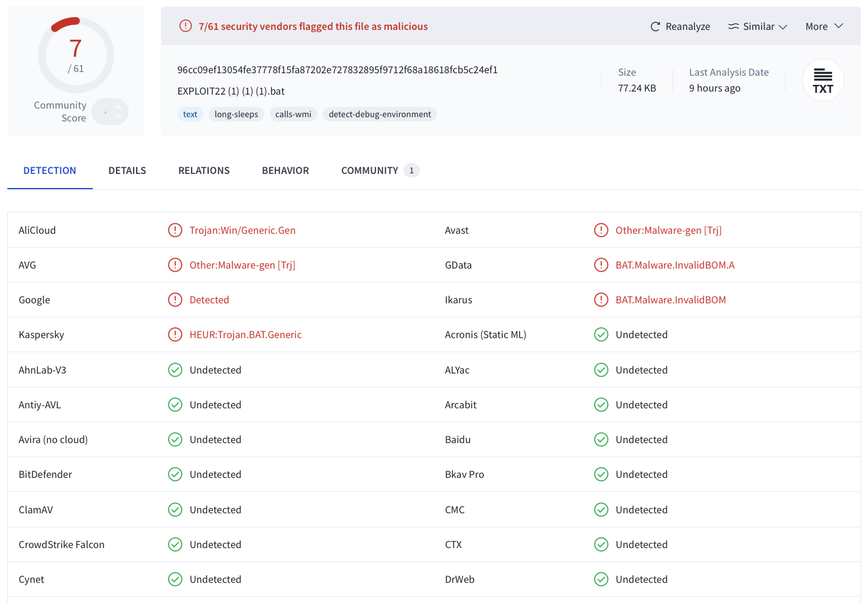Screen dimensions: 868x603
Task: Click Antiy-AVL green check icon
Action: pyautogui.click(x=175, y=405)
